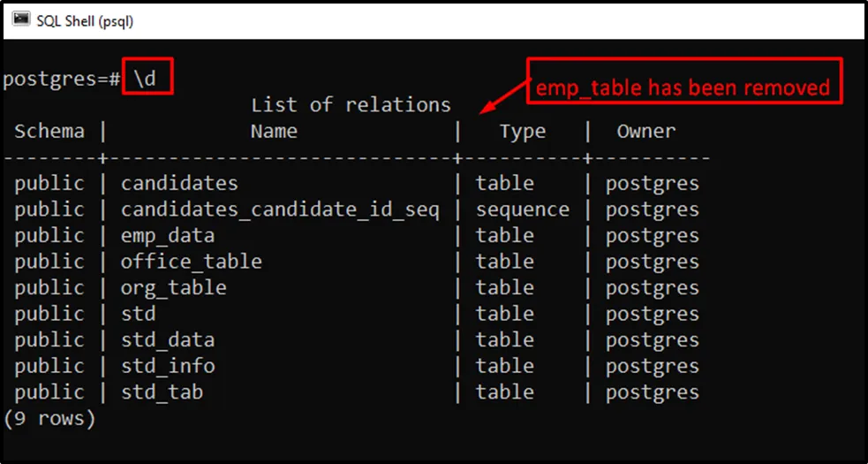This screenshot has width=868, height=464.
Task: Click the candidates table name
Action: pos(179,184)
